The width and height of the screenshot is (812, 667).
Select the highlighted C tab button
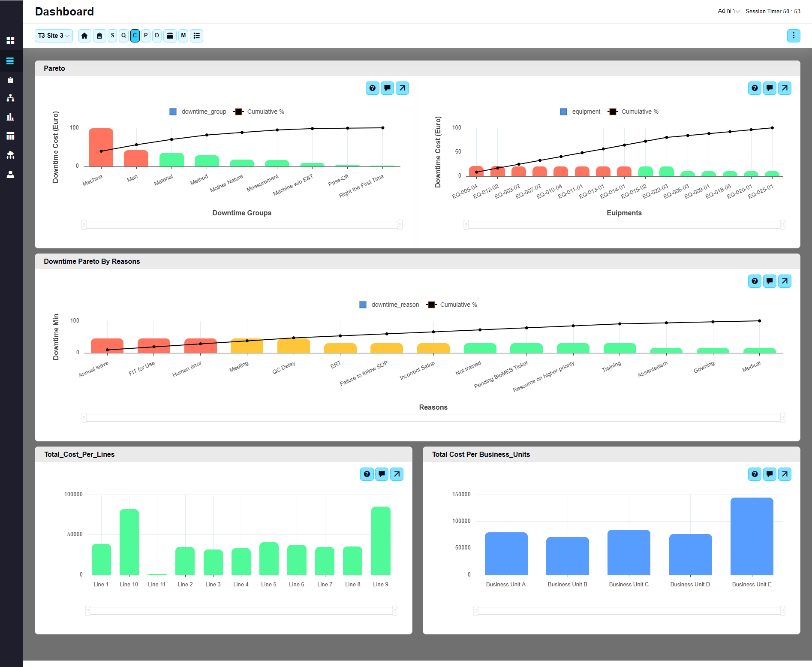pos(135,36)
